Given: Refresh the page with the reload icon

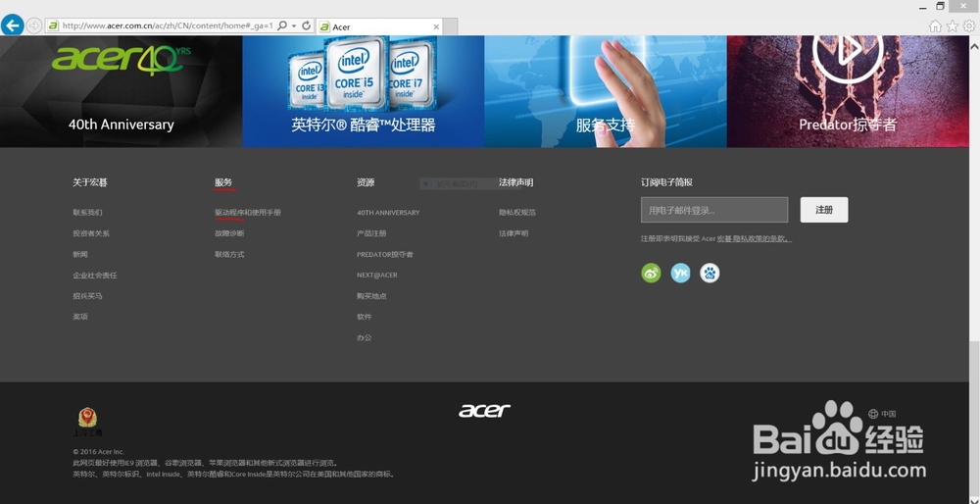Looking at the screenshot, I should (x=306, y=25).
